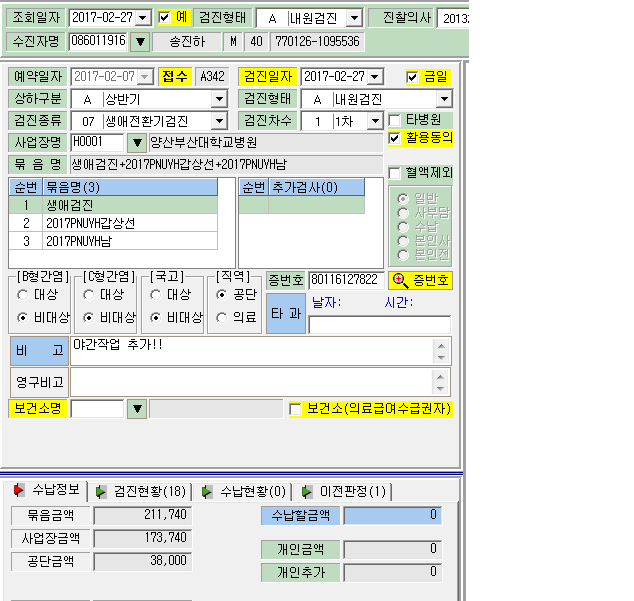Click the 타 과 button

coord(286,313)
